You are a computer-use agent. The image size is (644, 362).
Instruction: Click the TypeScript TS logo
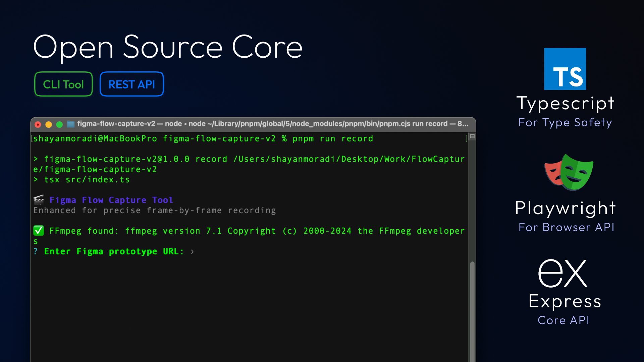(x=565, y=69)
